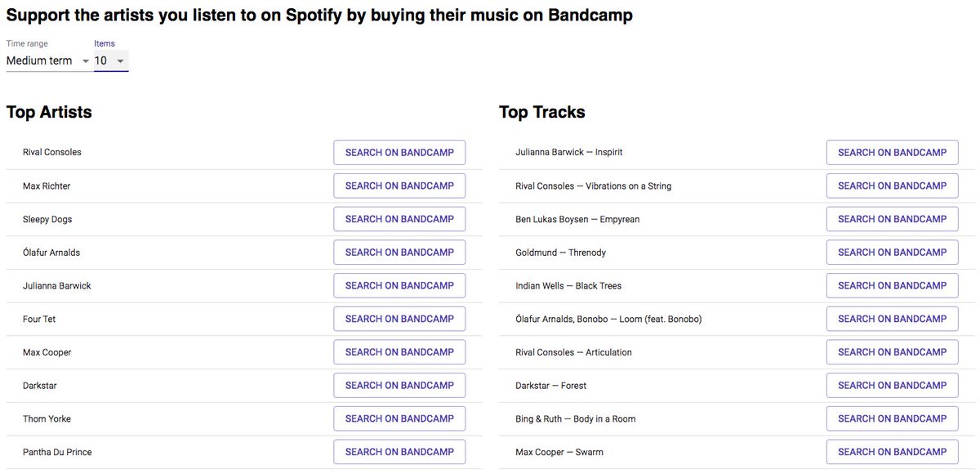Search Max Cooper — Swarm on Bandcamp
Viewport: 980px width, 474px height.
(893, 452)
